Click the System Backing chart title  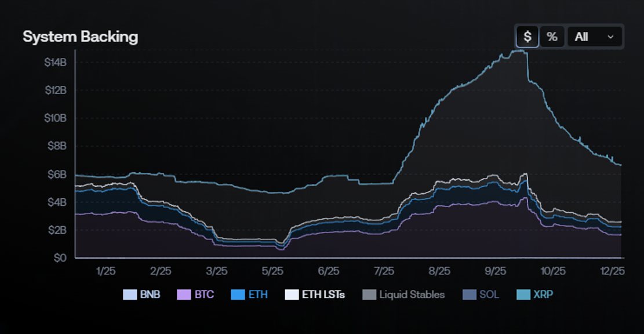pos(80,37)
